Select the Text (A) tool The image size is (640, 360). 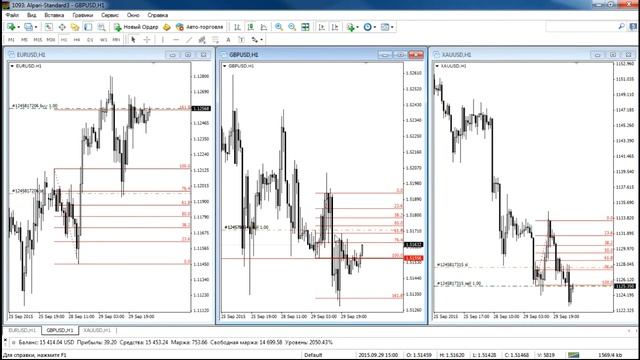click(x=228, y=40)
